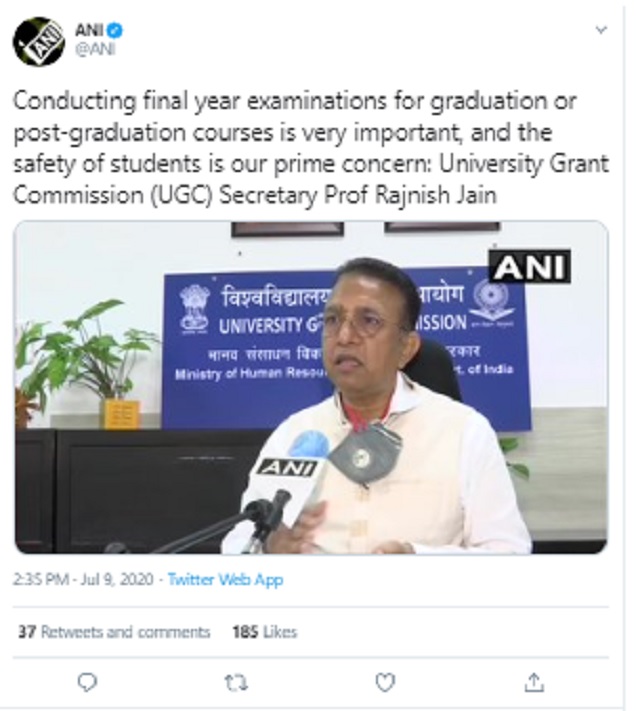Screen dimensions: 638x711
Task: Show the 185 Likes list
Action: [264, 632]
